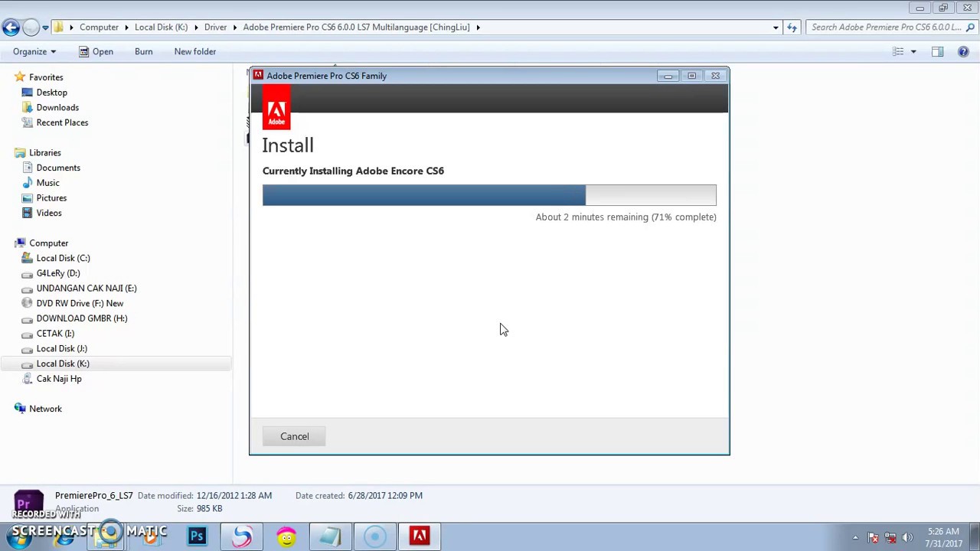This screenshot has height=551, width=980.
Task: Open DVD RW Drive (F:) New
Action: point(80,303)
